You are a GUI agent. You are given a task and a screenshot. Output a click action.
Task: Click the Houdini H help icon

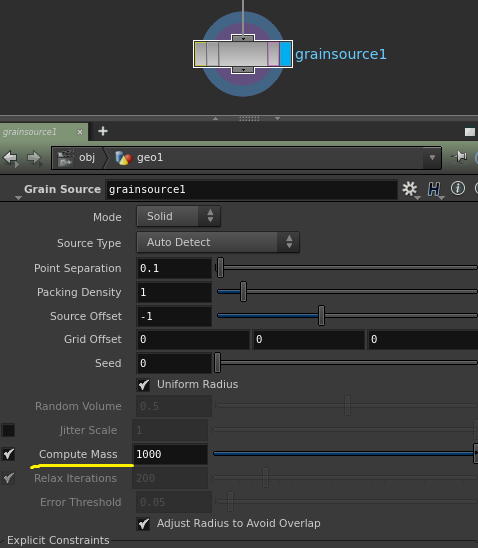pyautogui.click(x=434, y=189)
